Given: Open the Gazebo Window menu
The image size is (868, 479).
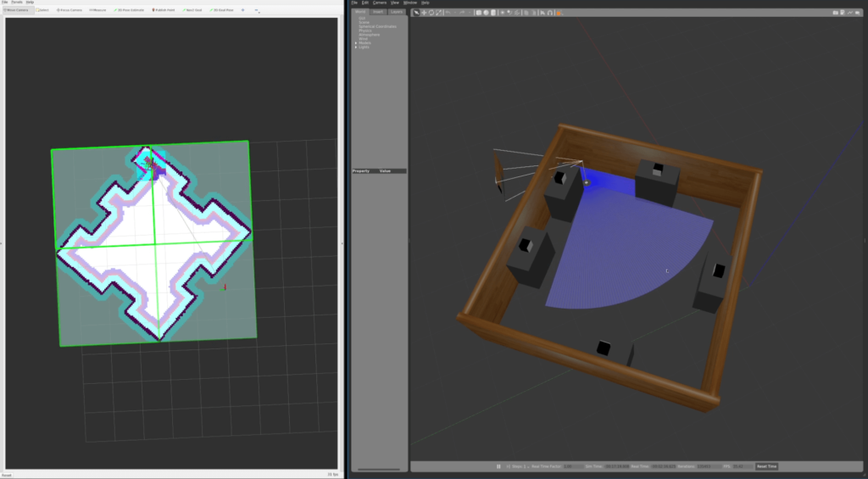Looking at the screenshot, I should [x=410, y=3].
